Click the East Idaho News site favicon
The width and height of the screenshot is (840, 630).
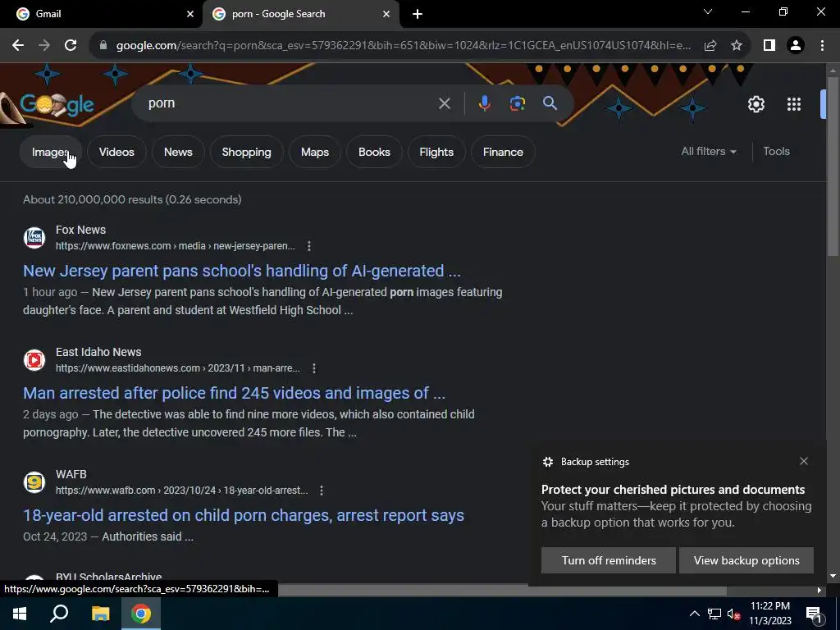tap(34, 360)
